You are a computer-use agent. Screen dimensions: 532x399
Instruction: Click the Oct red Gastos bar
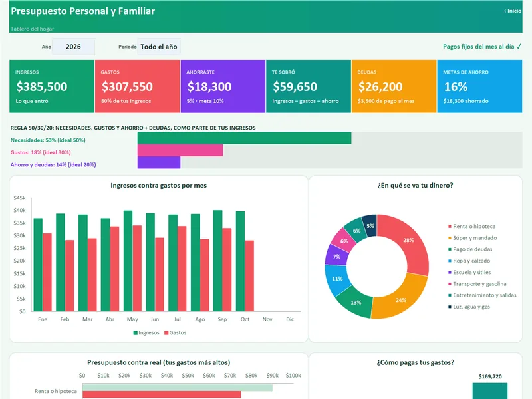(249, 276)
